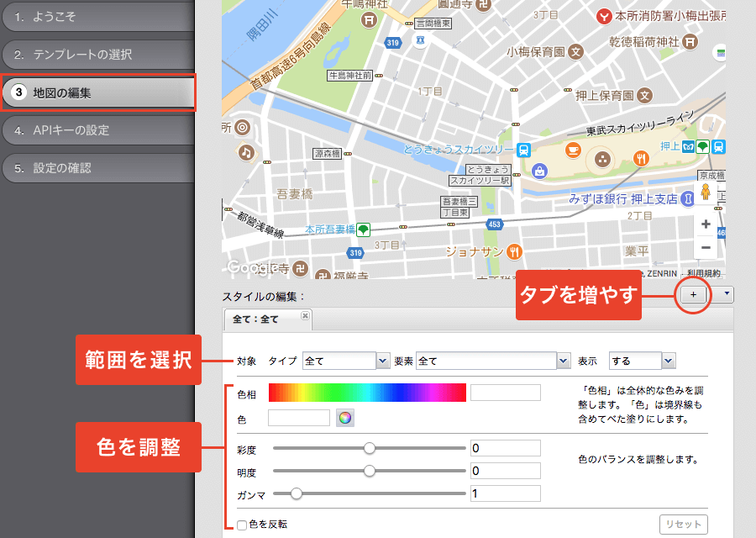756x538 pixels.
Task: Click the ガンマ value input field
Action: [x=505, y=493]
